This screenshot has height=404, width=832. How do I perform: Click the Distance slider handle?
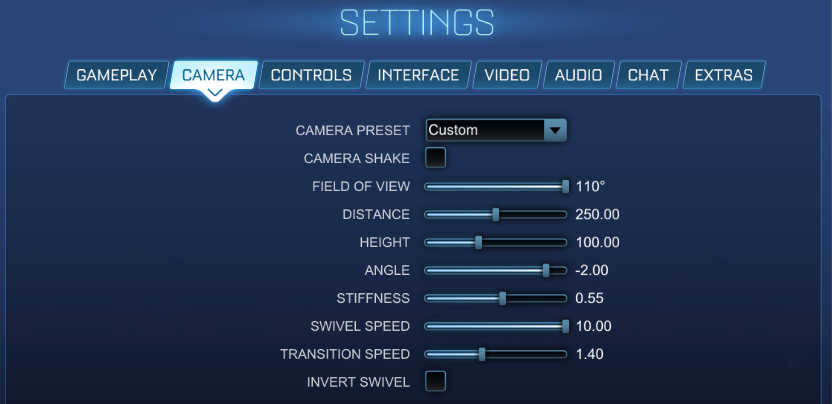pyautogui.click(x=495, y=214)
